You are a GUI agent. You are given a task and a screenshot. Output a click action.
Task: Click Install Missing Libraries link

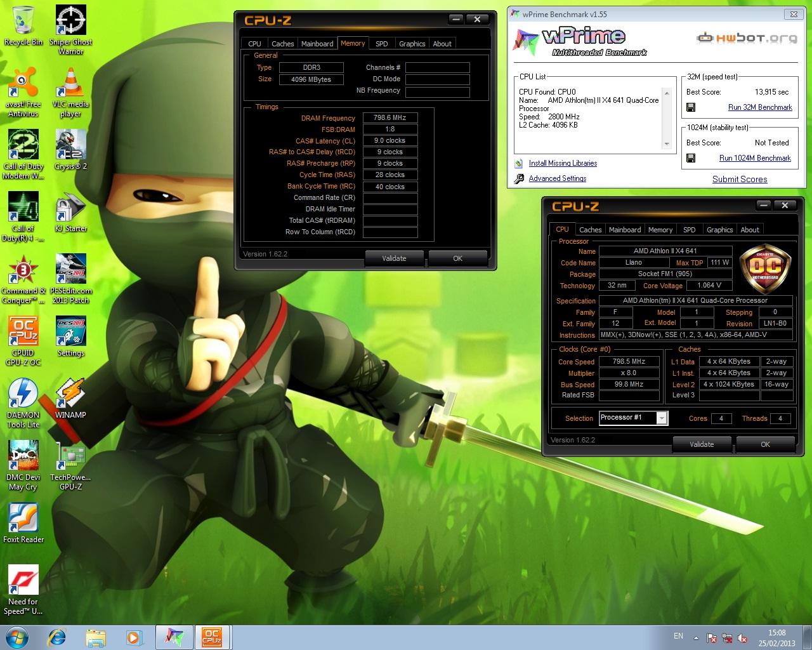tap(563, 163)
